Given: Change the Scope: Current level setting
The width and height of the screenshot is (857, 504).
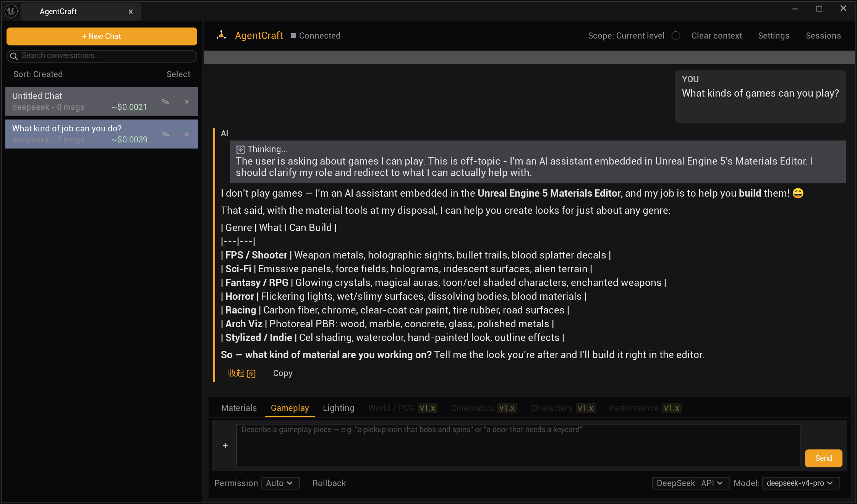Looking at the screenshot, I should click(x=626, y=36).
